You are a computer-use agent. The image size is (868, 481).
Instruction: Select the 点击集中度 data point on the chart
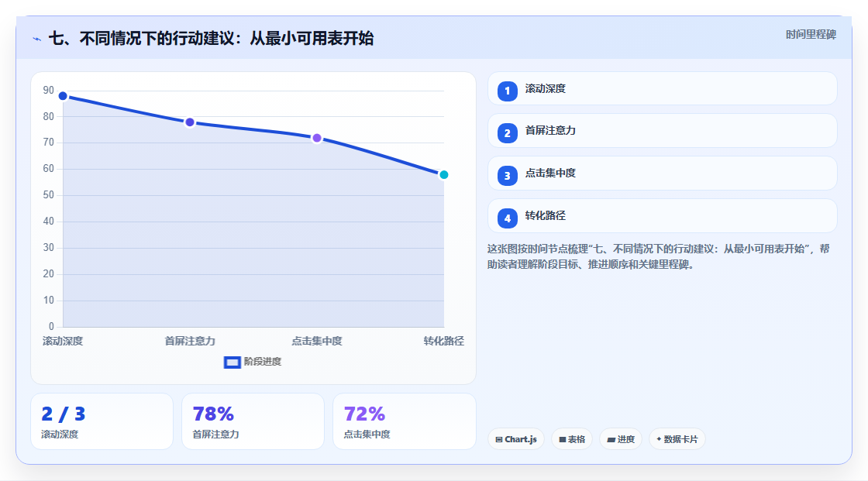[317, 138]
